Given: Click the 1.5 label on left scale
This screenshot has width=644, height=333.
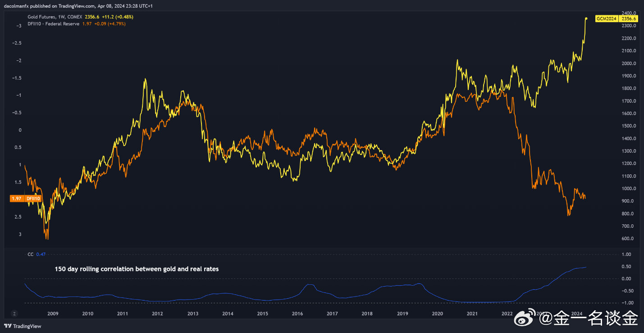Looking at the screenshot, I should point(18,182).
